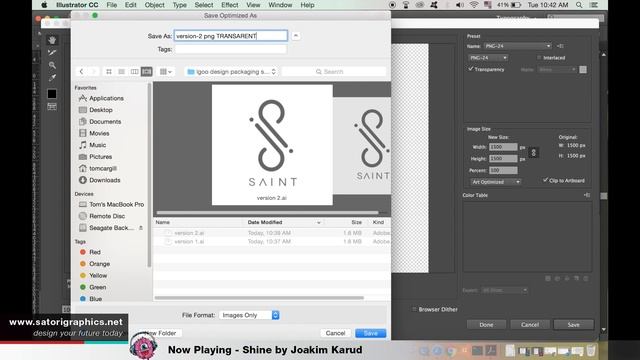640x360 pixels.
Task: Toggle the constrain proportions link icon
Action: click(533, 153)
